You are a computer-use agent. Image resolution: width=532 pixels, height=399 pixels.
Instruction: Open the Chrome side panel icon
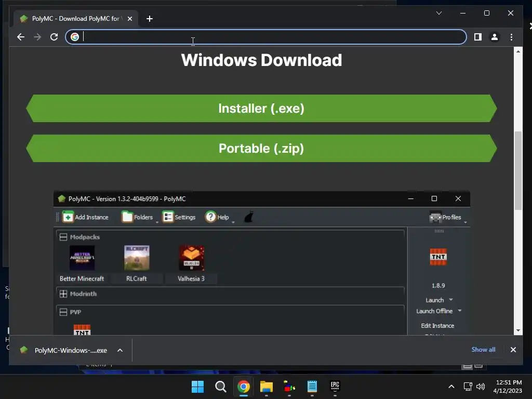[478, 37]
